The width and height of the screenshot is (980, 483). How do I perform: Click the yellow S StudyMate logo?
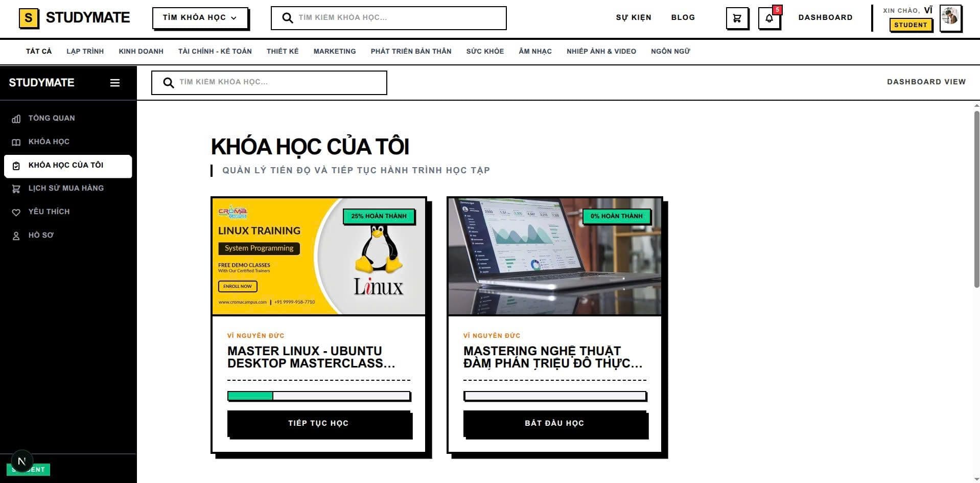pos(29,18)
